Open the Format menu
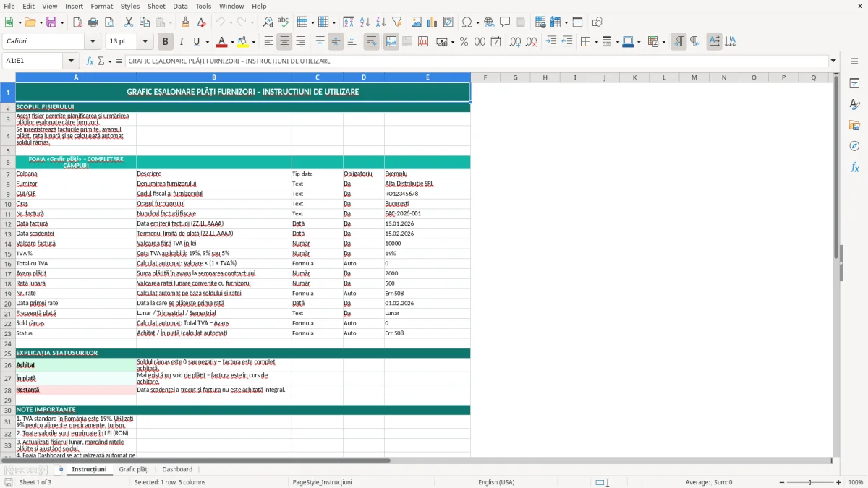Image resolution: width=868 pixels, height=488 pixels. pyautogui.click(x=102, y=6)
